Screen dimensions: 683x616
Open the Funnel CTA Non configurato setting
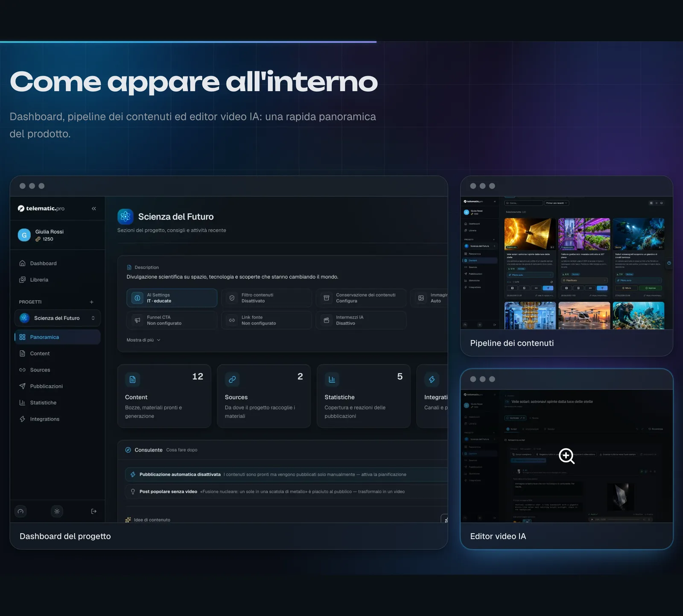(172, 320)
